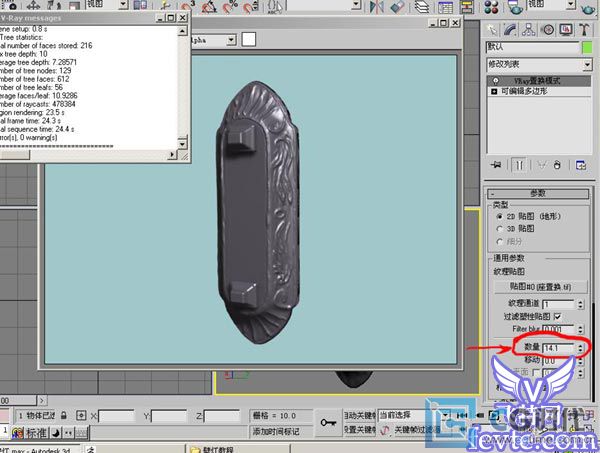
Task: Toggle Angle Snap icon
Action: (x=209, y=6)
